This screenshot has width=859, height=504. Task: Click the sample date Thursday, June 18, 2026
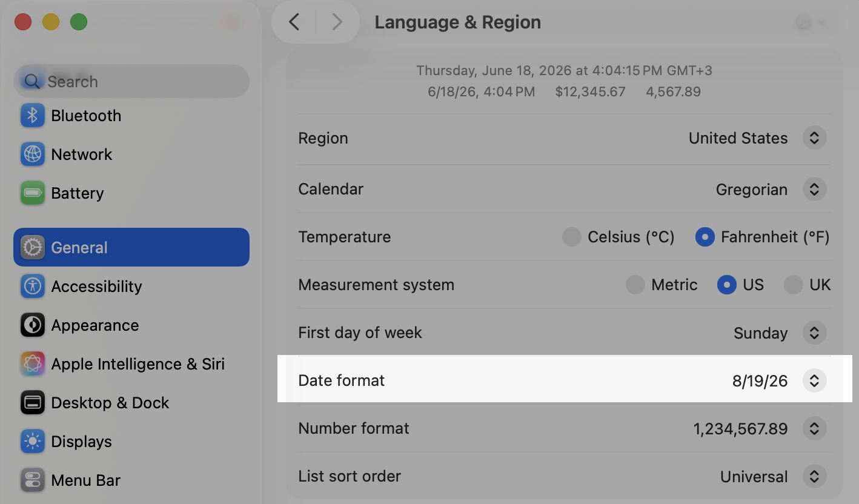494,71
